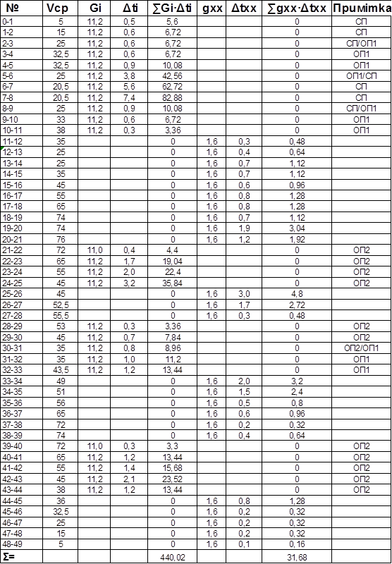
Task: Select row label 12-13 with green corner marker
Action: [x=22, y=152]
